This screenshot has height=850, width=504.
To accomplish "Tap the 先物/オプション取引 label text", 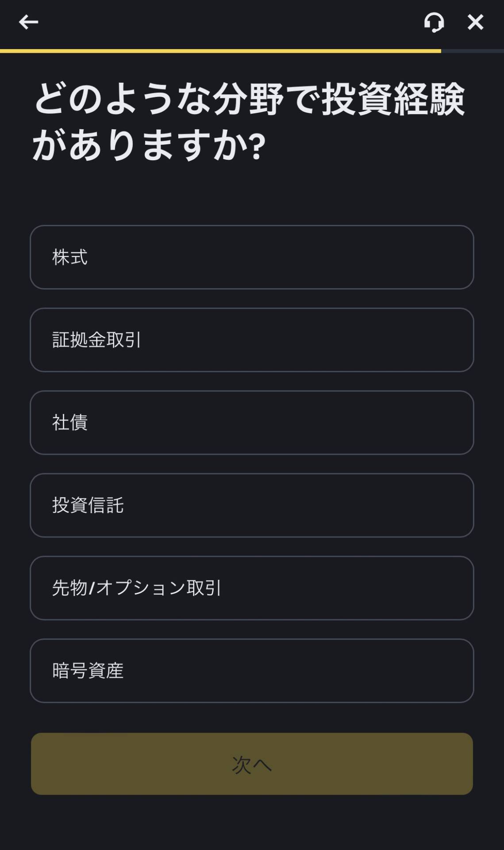I will 136,588.
